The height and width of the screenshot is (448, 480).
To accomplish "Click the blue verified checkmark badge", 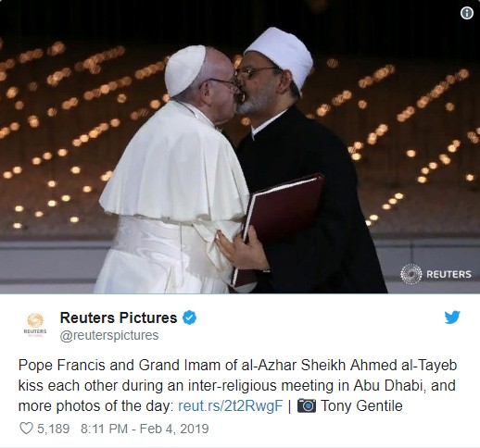I will click(x=189, y=317).
